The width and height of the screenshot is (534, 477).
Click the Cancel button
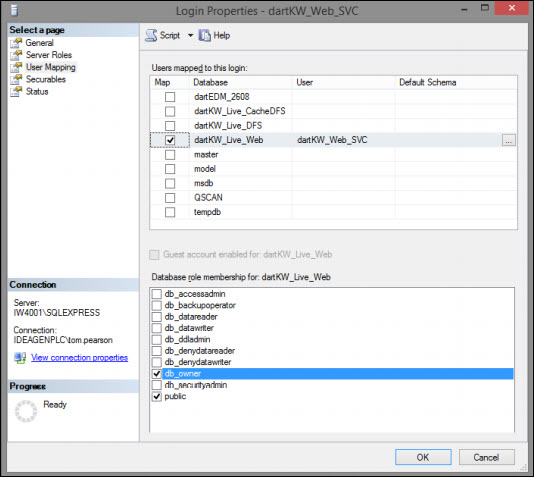[486, 457]
